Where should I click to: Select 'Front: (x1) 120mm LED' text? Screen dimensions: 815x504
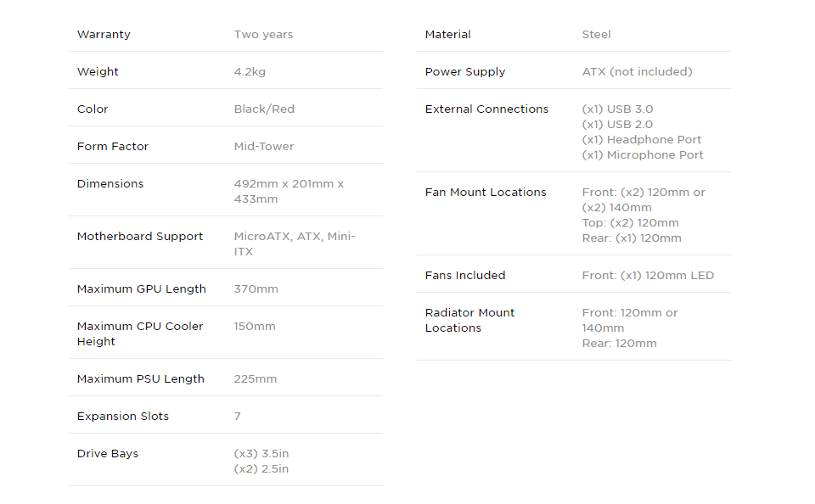pyautogui.click(x=648, y=276)
